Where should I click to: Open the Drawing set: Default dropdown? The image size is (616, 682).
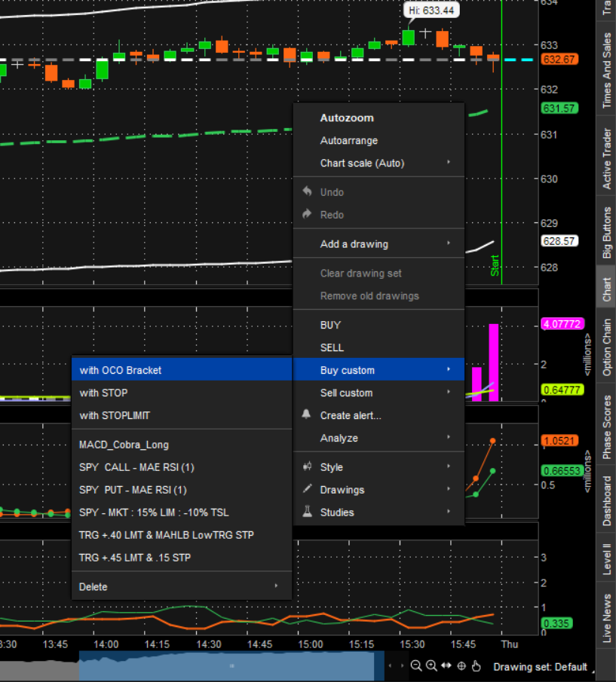pos(540,667)
